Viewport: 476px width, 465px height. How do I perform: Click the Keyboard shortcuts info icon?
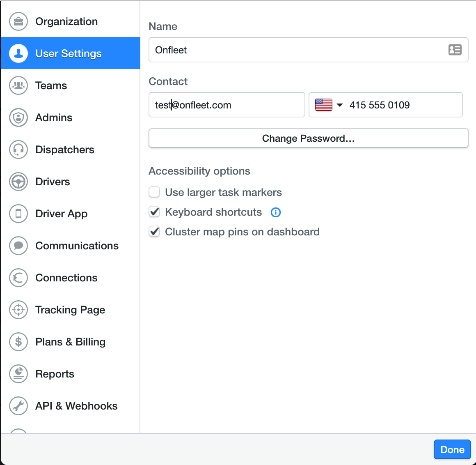tap(276, 212)
